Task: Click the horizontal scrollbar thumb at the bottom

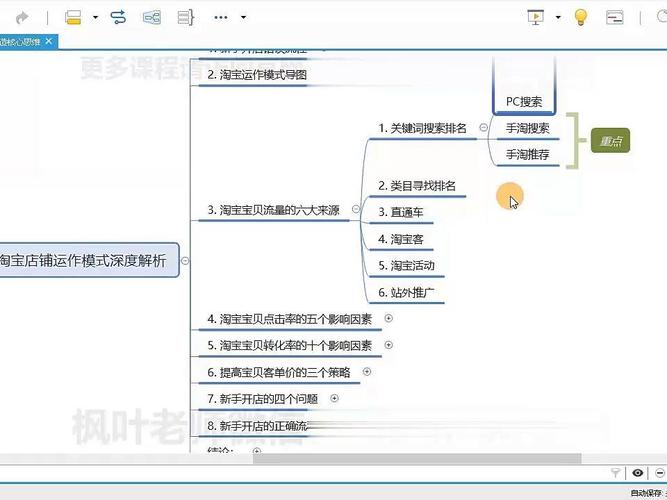Action: [x=417, y=459]
